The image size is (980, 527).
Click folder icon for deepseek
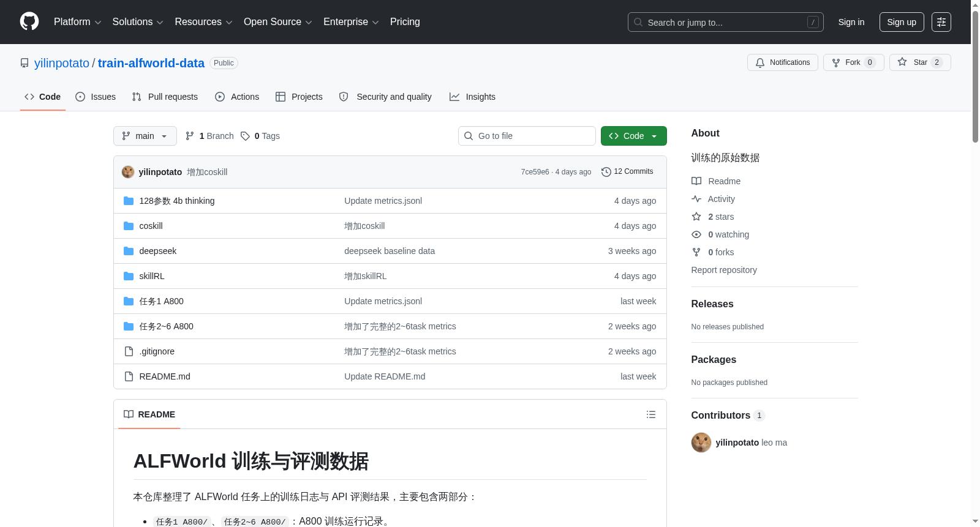pyautogui.click(x=129, y=251)
